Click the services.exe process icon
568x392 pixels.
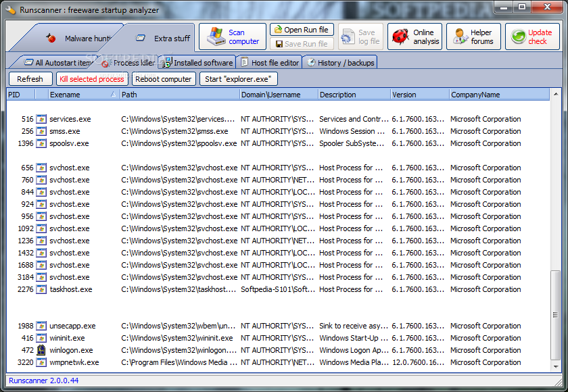tap(41, 119)
